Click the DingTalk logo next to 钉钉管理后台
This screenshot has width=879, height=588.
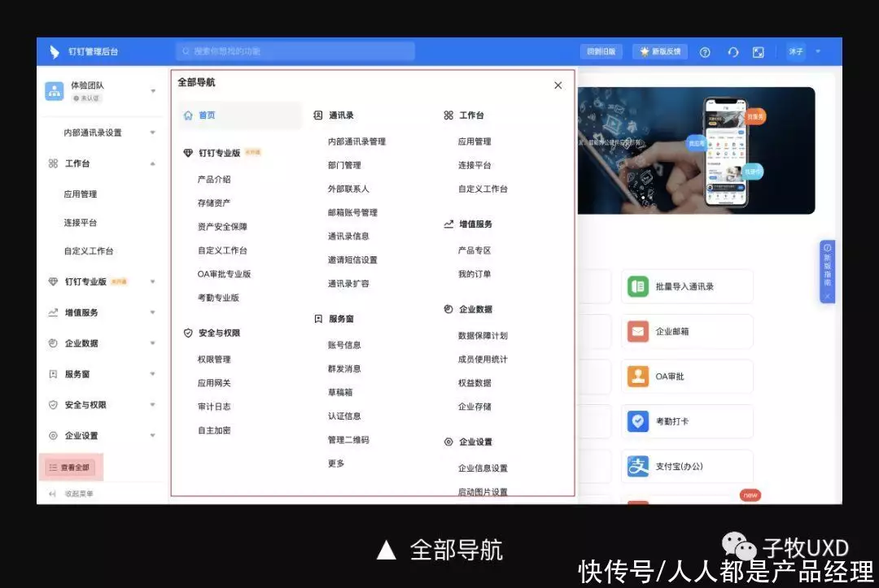pos(54,50)
